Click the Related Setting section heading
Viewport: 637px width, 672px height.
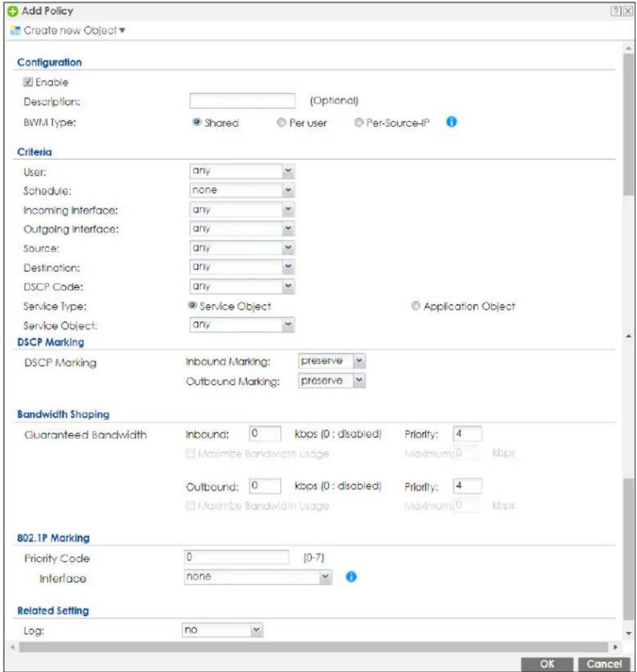point(53,611)
